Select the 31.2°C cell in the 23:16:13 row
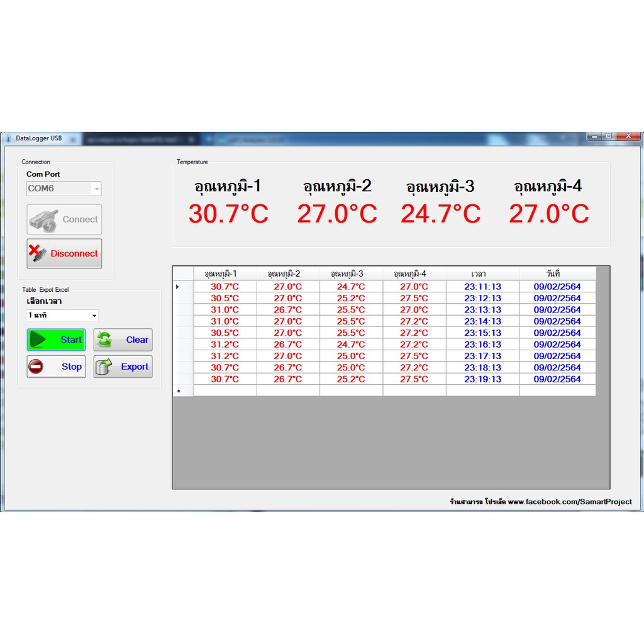The image size is (644, 644). coord(225,344)
